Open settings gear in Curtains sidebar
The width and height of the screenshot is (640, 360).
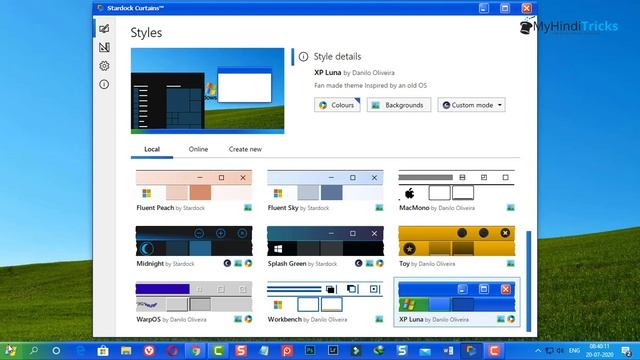click(x=104, y=66)
